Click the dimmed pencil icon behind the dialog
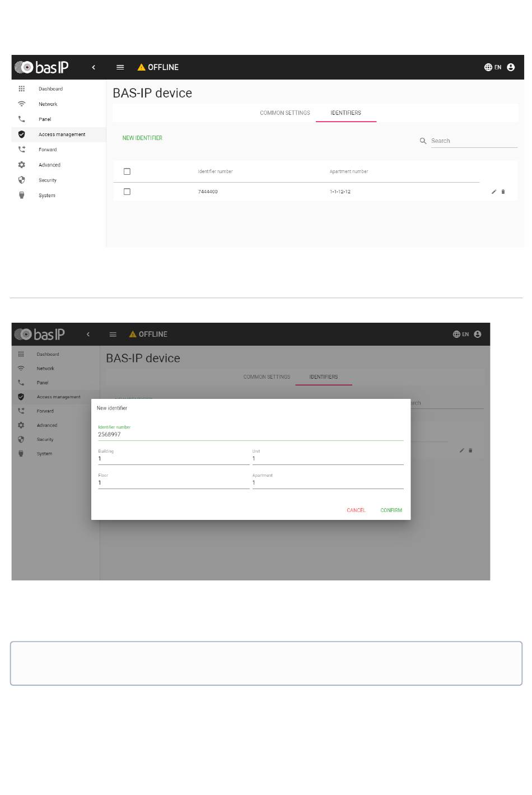The image size is (532, 795). point(462,450)
